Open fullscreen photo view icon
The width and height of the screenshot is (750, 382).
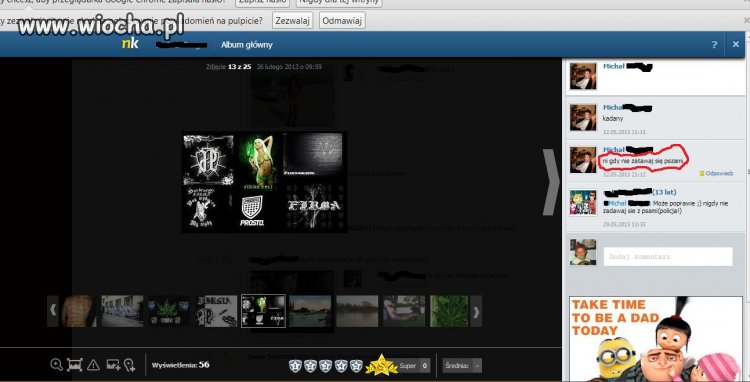(x=75, y=365)
